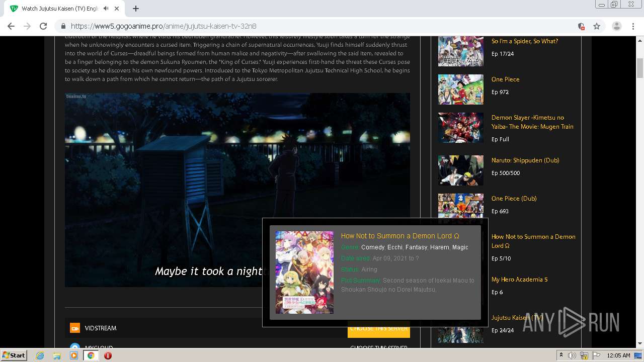Bookmark this page with the star icon
This screenshot has width=644, height=362.
597,26
